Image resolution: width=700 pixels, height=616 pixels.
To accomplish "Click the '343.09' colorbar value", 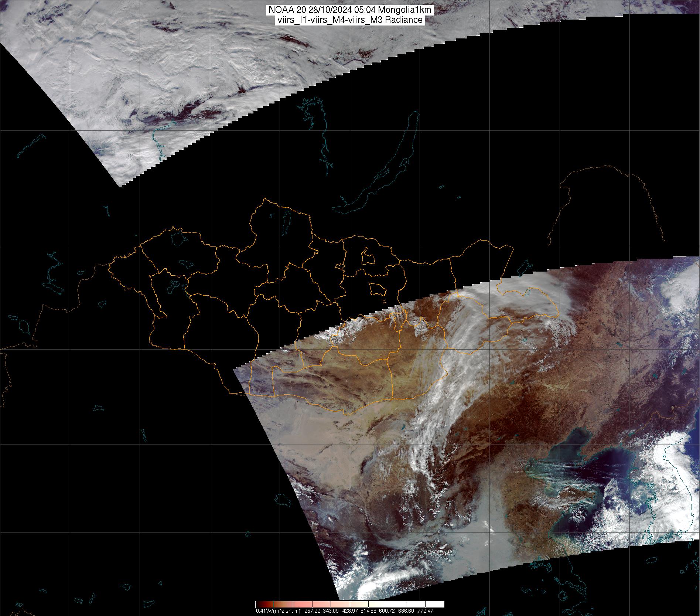I will 331,611.
